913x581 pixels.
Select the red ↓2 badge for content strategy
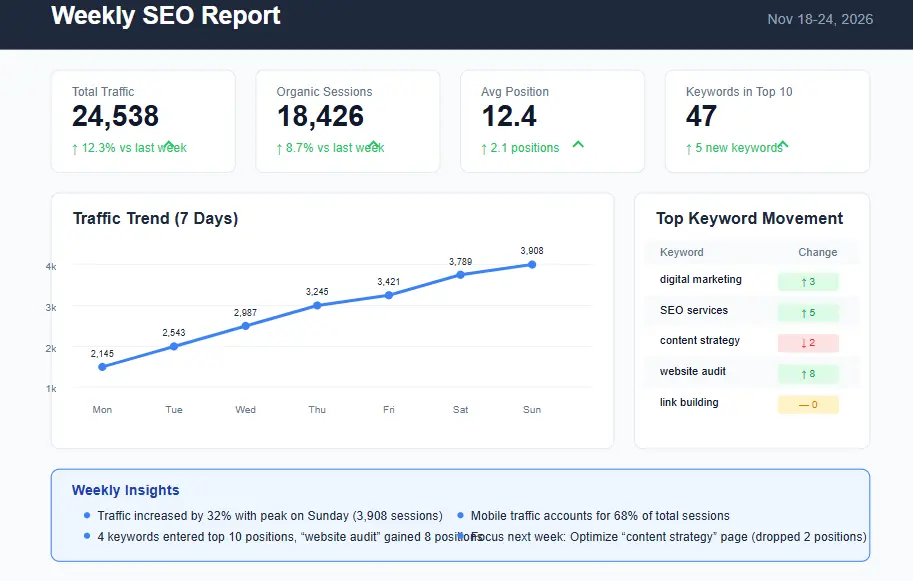click(x=808, y=342)
